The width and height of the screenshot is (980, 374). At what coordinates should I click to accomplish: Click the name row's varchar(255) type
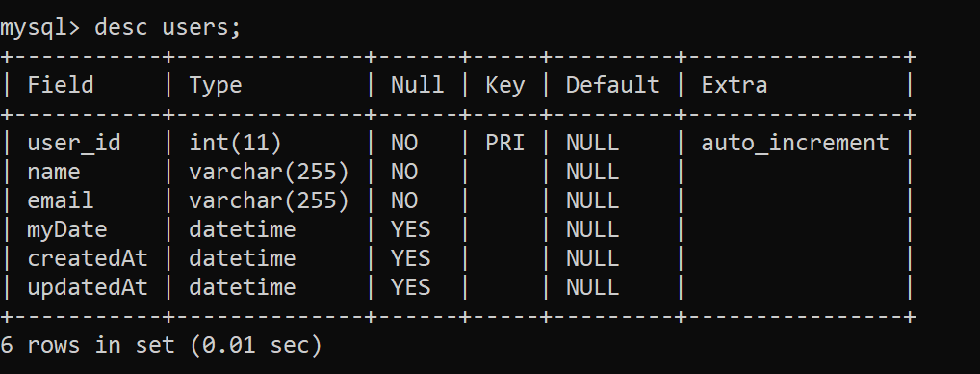tap(269, 172)
